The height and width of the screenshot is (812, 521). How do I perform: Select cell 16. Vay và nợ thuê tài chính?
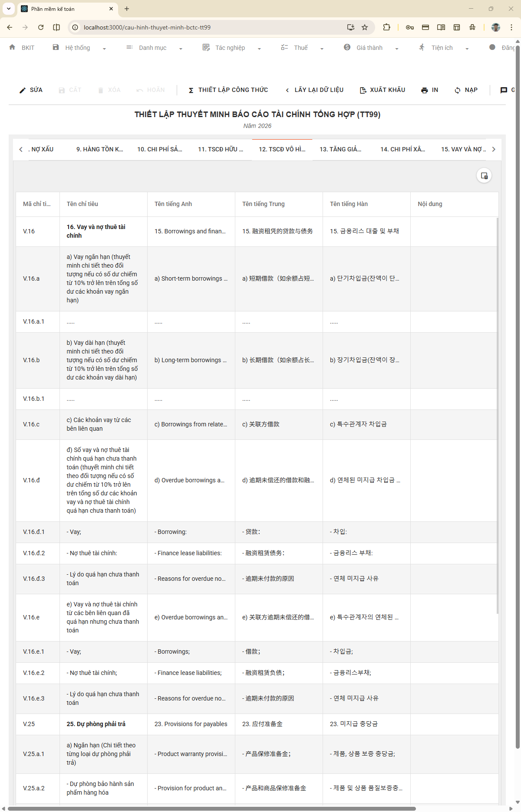click(103, 231)
